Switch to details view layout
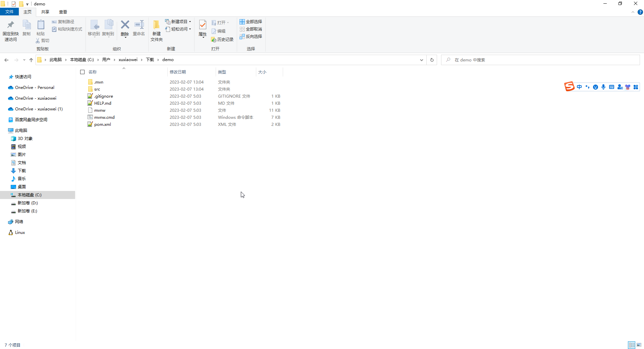The image size is (644, 349). [x=632, y=345]
